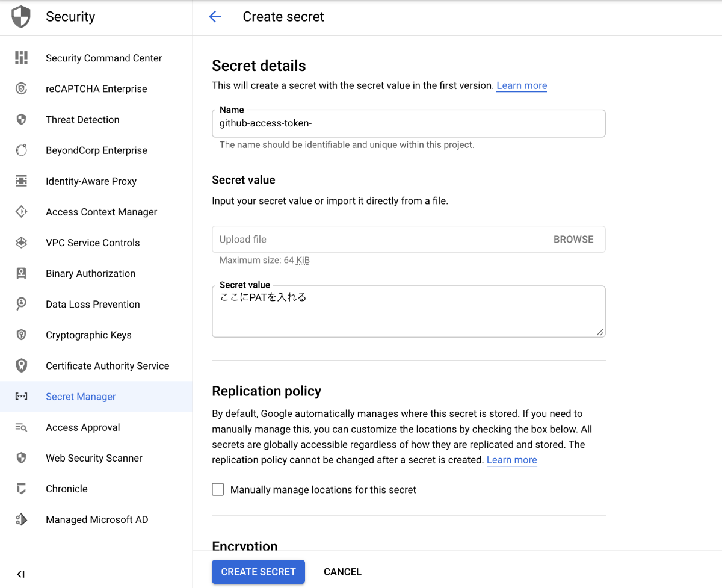Enable manually manage locations checkbox
This screenshot has height=588, width=722.
coord(218,489)
